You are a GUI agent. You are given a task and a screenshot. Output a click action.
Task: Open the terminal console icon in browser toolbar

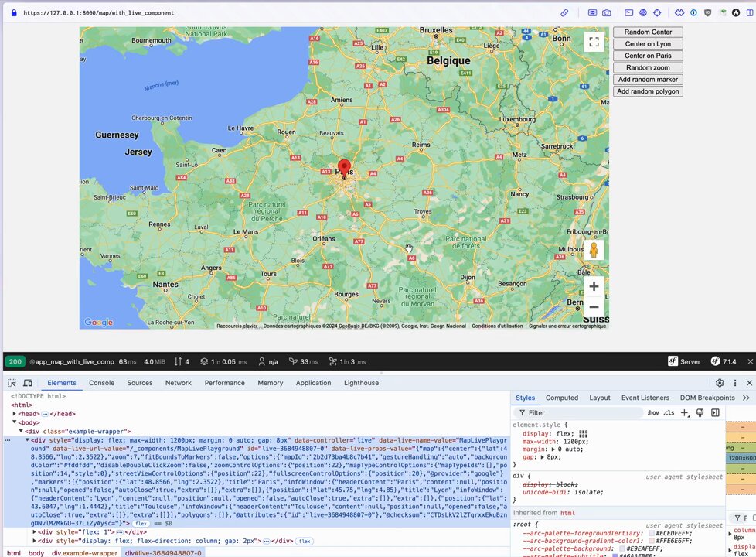pyautogui.click(x=628, y=13)
